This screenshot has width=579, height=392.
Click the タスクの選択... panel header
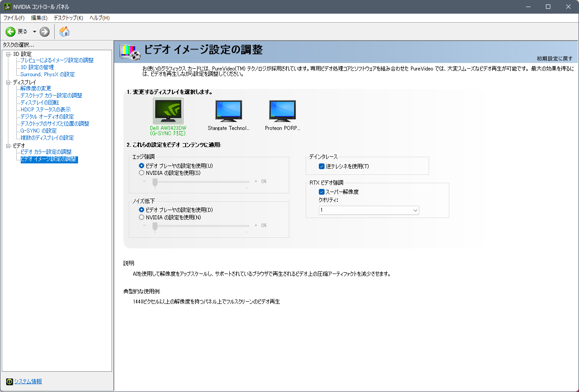pos(19,45)
